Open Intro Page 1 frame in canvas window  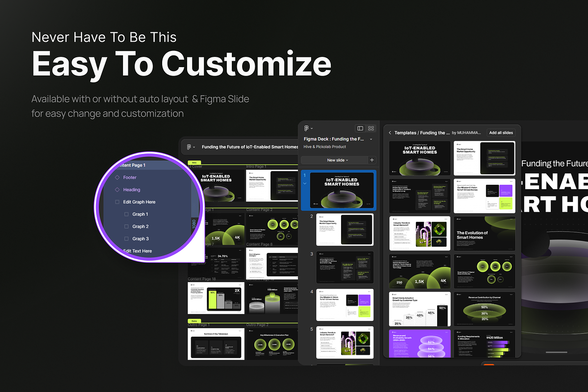tap(272, 185)
